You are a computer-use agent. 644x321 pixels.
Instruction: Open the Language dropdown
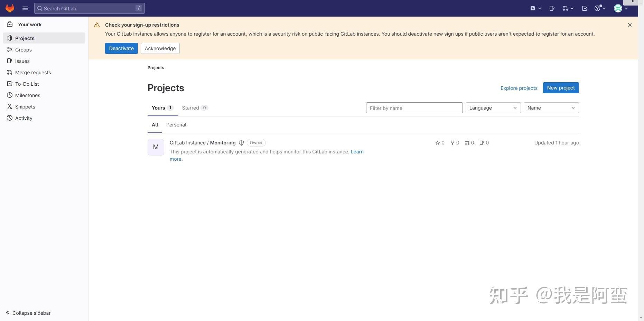click(x=493, y=108)
